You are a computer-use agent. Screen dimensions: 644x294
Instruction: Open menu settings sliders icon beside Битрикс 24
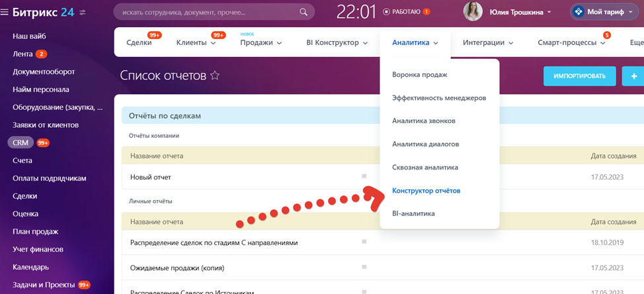point(83,13)
